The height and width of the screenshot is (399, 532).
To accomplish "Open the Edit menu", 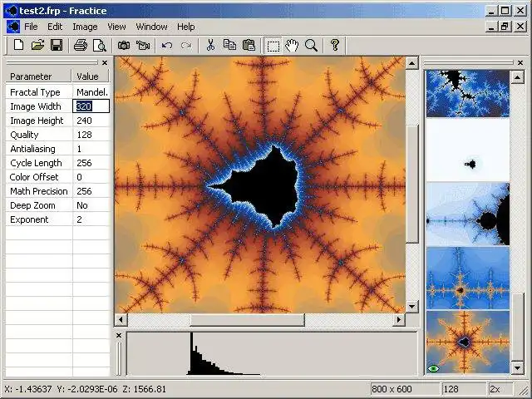I will point(55,27).
